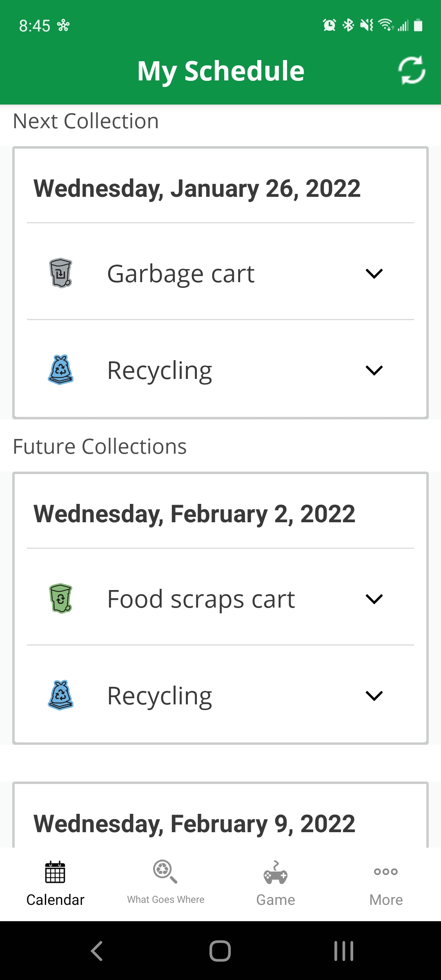
Task: Tap the refresh schedule icon
Action: [x=411, y=70]
